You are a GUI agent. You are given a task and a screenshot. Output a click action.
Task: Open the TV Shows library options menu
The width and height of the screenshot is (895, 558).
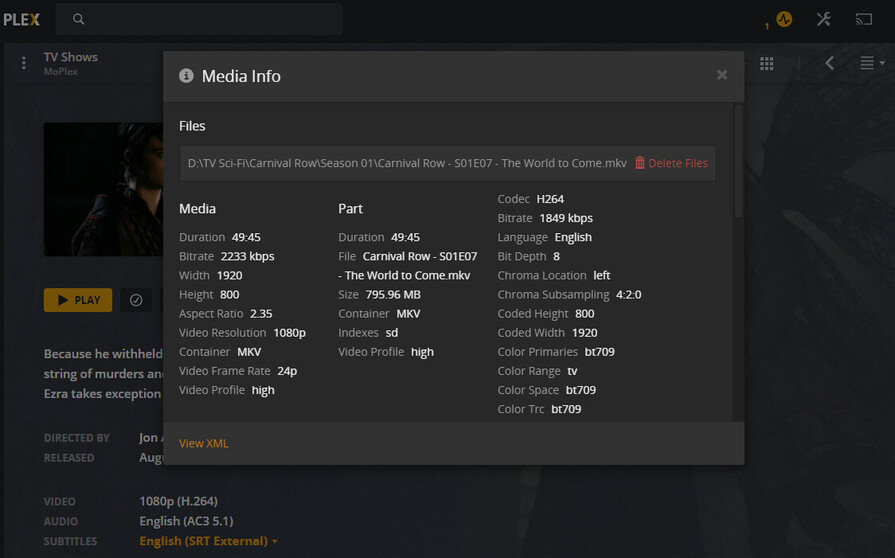tap(24, 63)
